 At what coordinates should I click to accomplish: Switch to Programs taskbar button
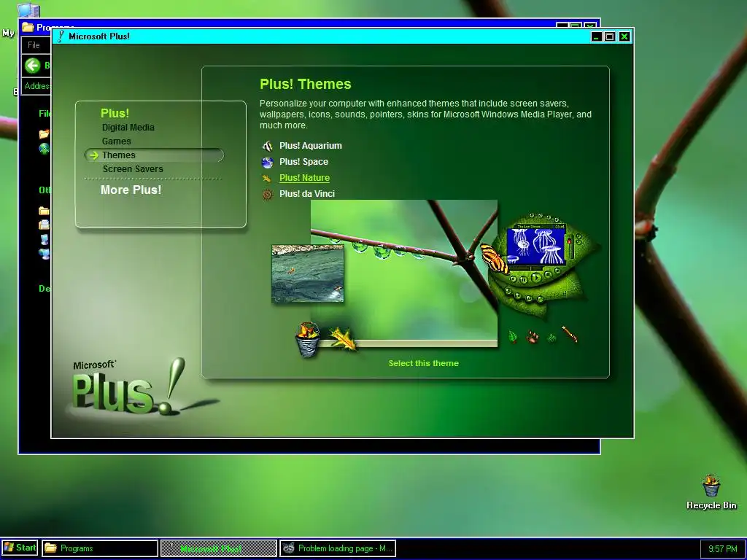[x=100, y=548]
